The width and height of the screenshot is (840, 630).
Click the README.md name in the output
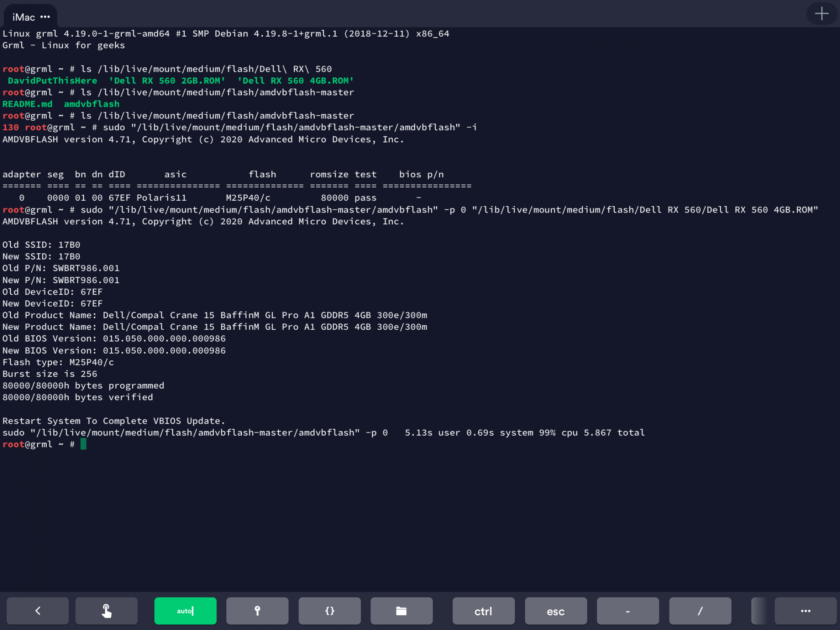[x=27, y=104]
